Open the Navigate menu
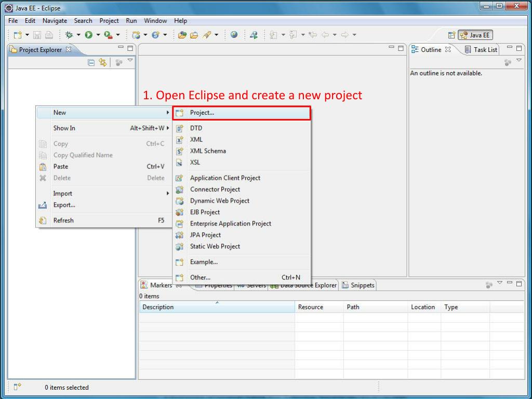The height and width of the screenshot is (399, 532). point(55,21)
